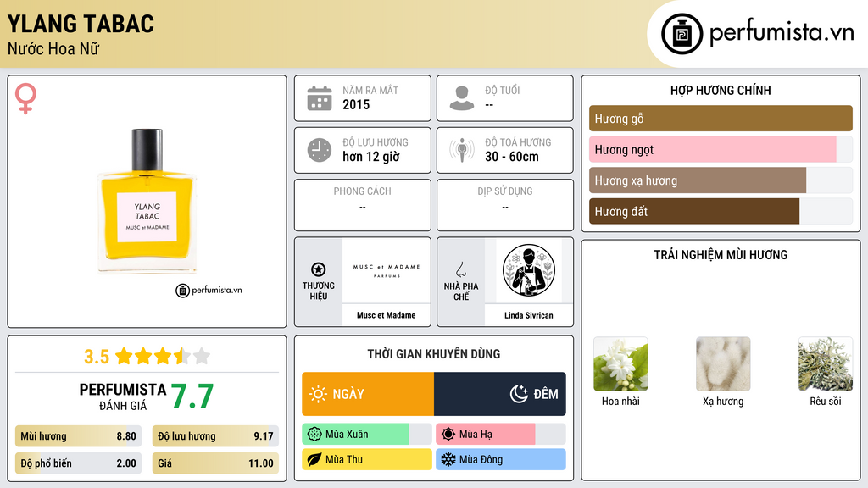Click the flower icon next to Mùa Xuân
Viewport: 868px width, 488px height.
[x=314, y=435]
